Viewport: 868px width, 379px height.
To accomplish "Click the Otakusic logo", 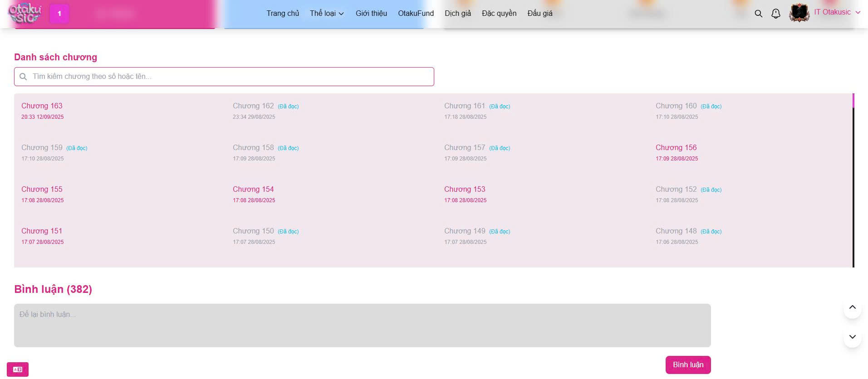I will pos(25,13).
